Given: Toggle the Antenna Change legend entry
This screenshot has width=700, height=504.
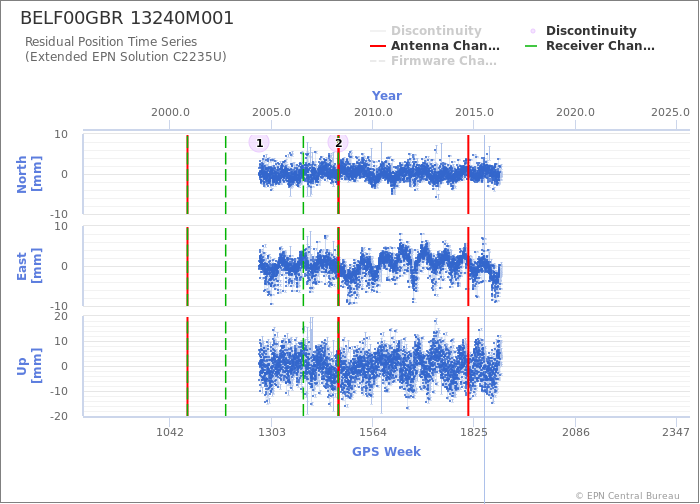Looking at the screenshot, I should (x=435, y=46).
